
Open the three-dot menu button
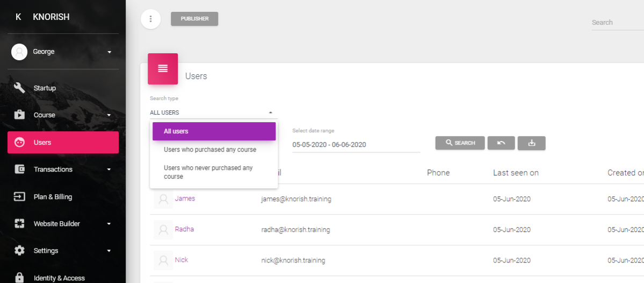coord(151,19)
